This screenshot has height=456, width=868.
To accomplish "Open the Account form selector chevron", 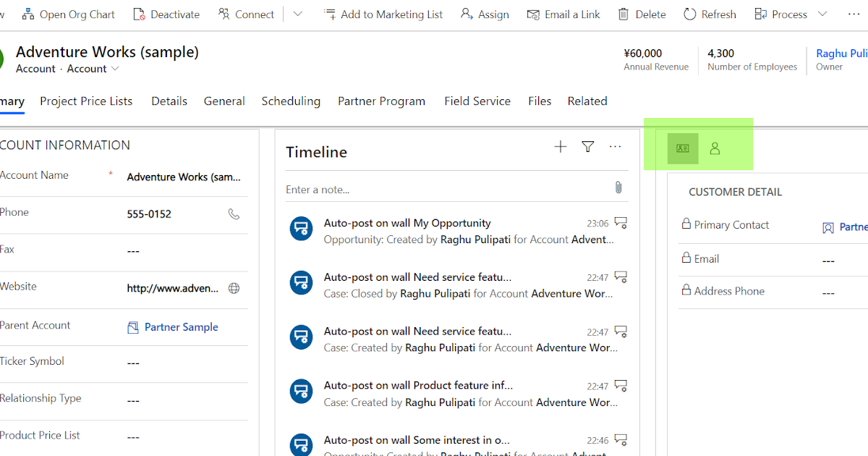I will tap(114, 69).
